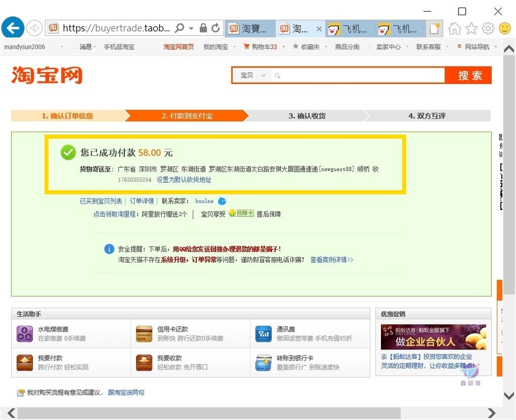Image resolution: width=516 pixels, height=420 pixels.
Task: Click the 保障卡 badge icon
Action: [x=241, y=213]
